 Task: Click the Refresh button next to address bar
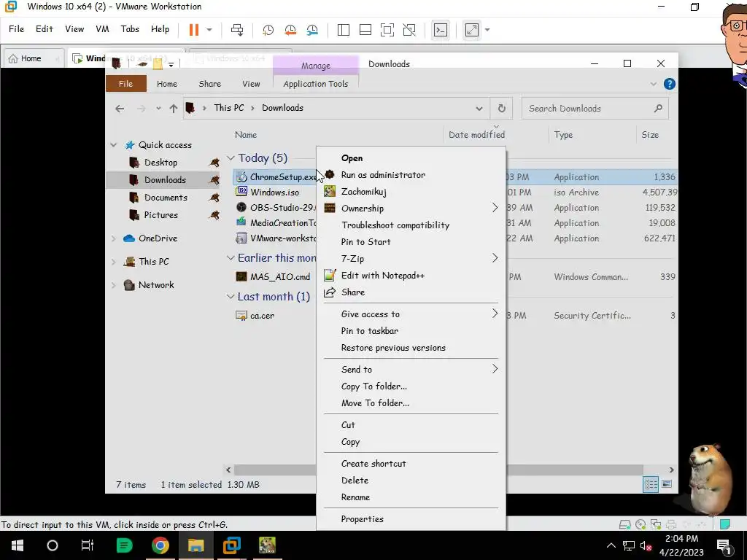coord(502,109)
